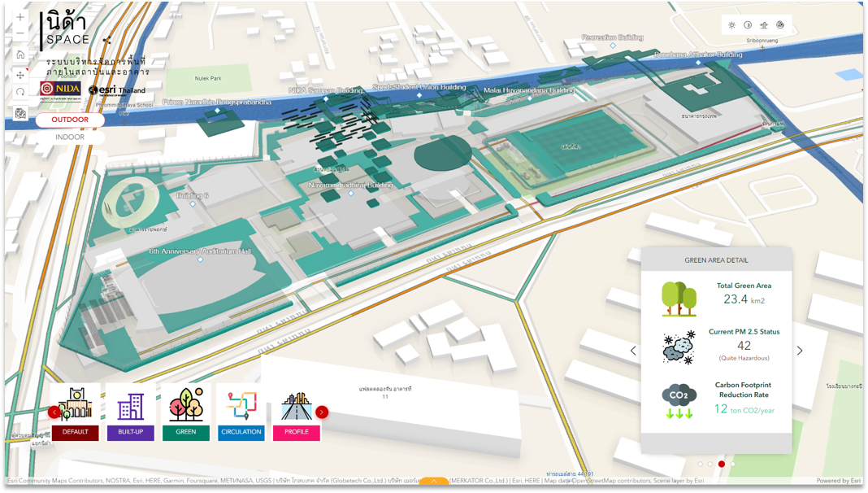
Task: Select the active red carousel dot
Action: [x=722, y=465]
